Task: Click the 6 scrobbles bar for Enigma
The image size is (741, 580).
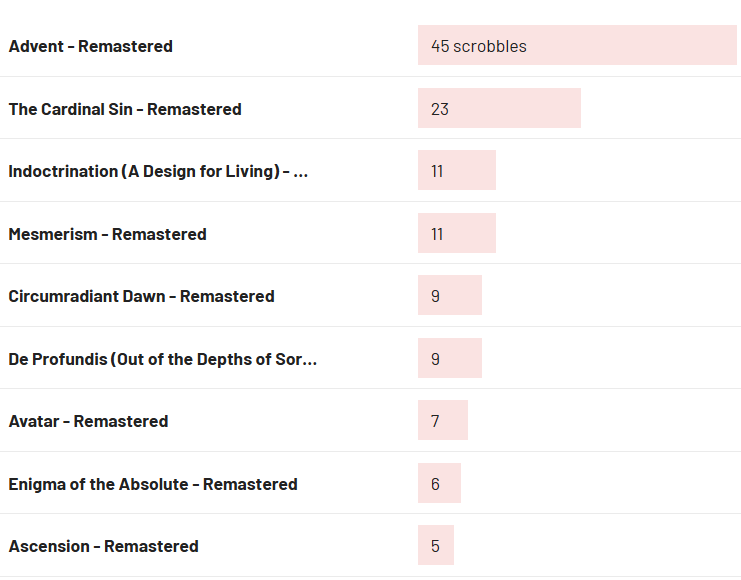Action: point(439,483)
